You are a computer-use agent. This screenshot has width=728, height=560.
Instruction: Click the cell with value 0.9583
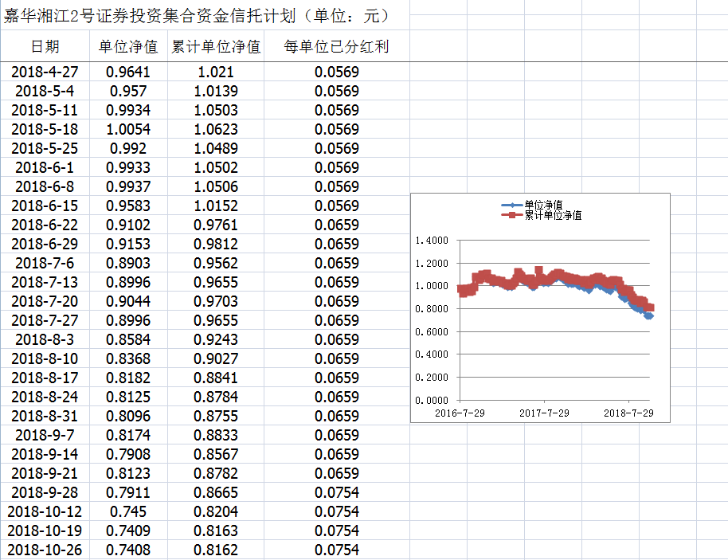[x=128, y=206]
